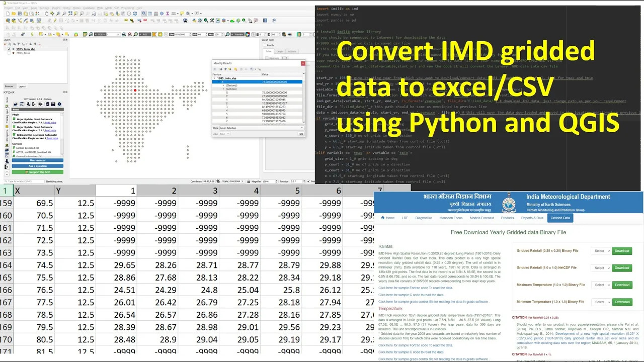Image resolution: width=644 pixels, height=362 pixels.
Task: Click the Save Project floppy icon
Action: 20,14
